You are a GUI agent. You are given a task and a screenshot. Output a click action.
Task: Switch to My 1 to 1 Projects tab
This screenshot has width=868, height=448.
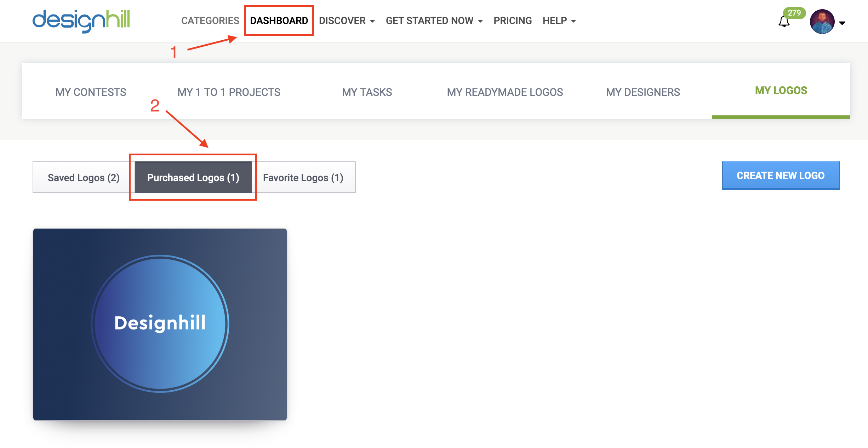tap(229, 92)
